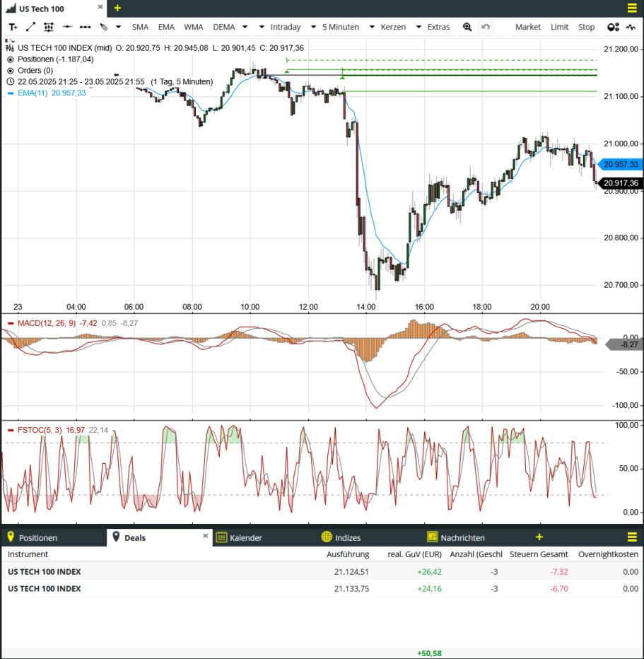Click the Kalender calendar icon
Screen dimensions: 644x659
[x=221, y=537]
